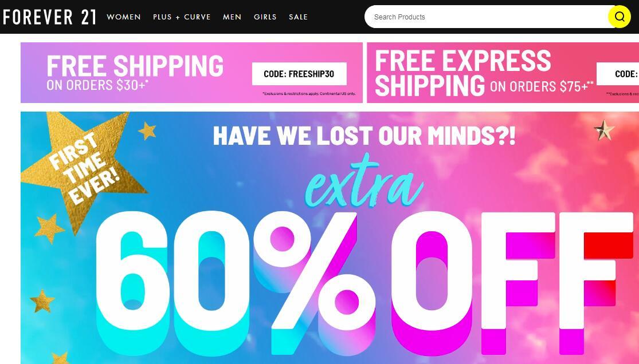The height and width of the screenshot is (364, 639).
Task: Open the Free Shipping on orders $30+ banner
Action: 191,73
